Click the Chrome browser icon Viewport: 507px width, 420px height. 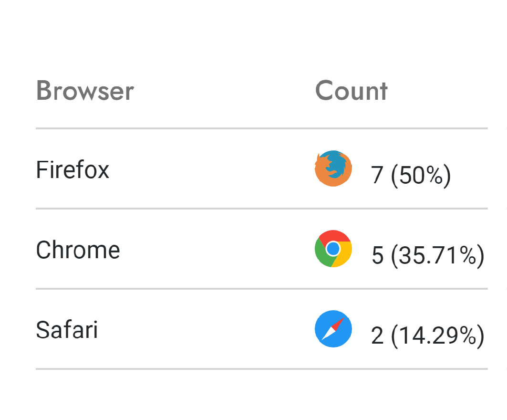pyautogui.click(x=333, y=248)
